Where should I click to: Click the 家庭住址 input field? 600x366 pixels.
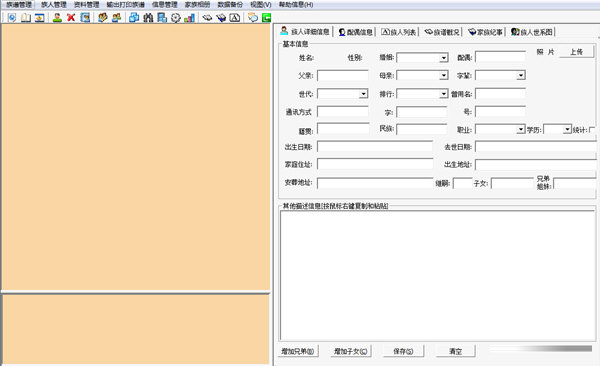click(x=375, y=164)
